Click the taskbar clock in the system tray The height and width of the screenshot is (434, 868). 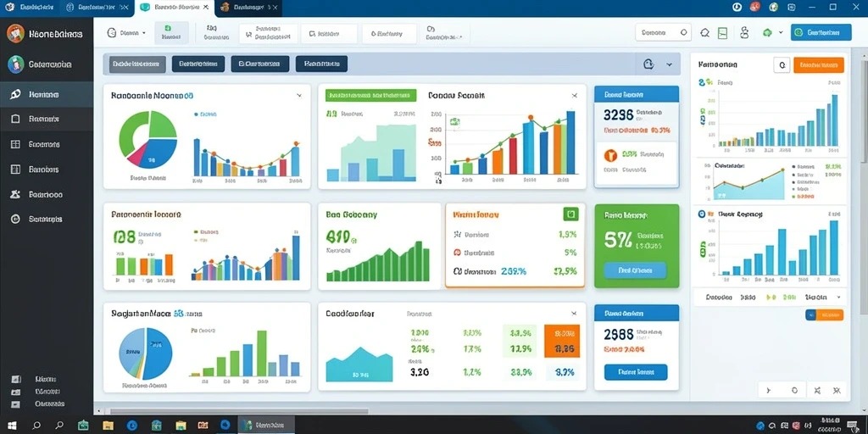[x=832, y=425]
